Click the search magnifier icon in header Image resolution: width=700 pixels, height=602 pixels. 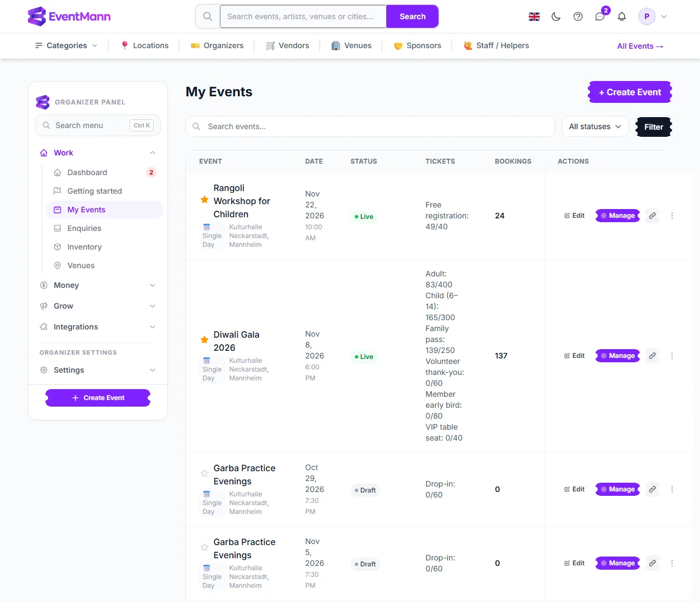pyautogui.click(x=208, y=16)
